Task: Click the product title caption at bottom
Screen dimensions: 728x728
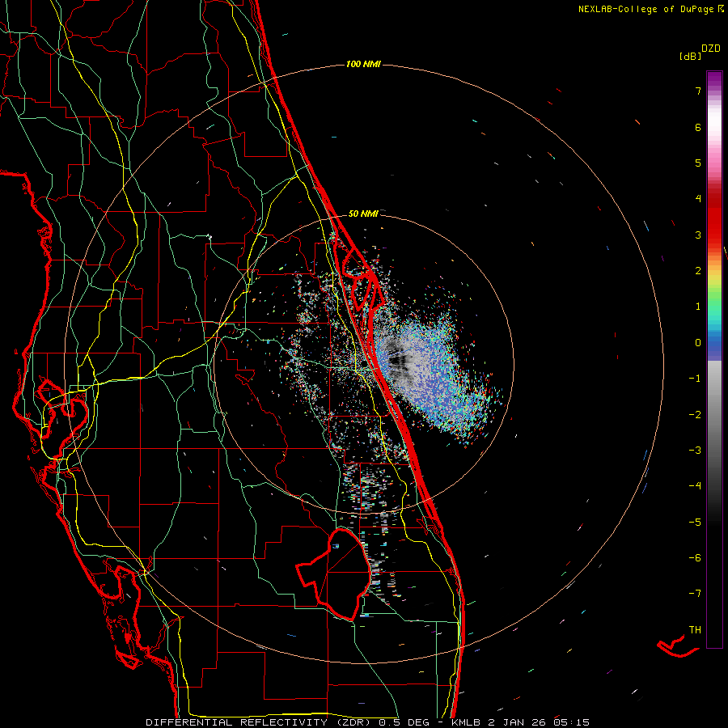Action: pos(368,722)
